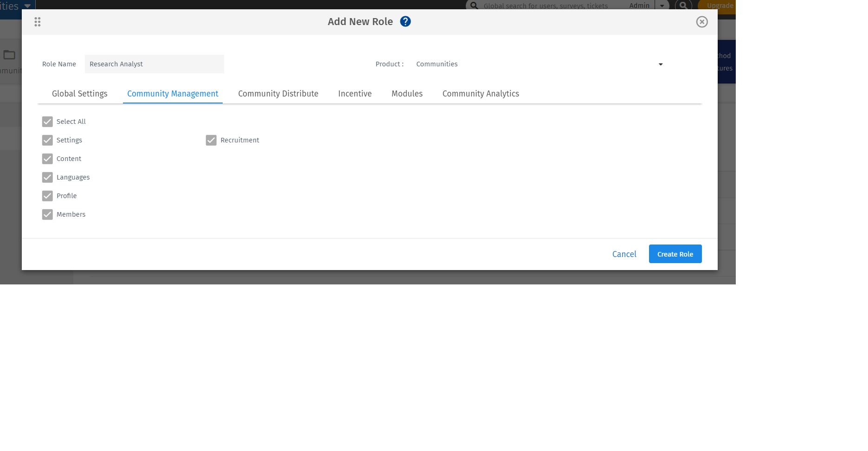Click the magnifier icon in global search
The height and width of the screenshot is (451, 868).
[474, 6]
